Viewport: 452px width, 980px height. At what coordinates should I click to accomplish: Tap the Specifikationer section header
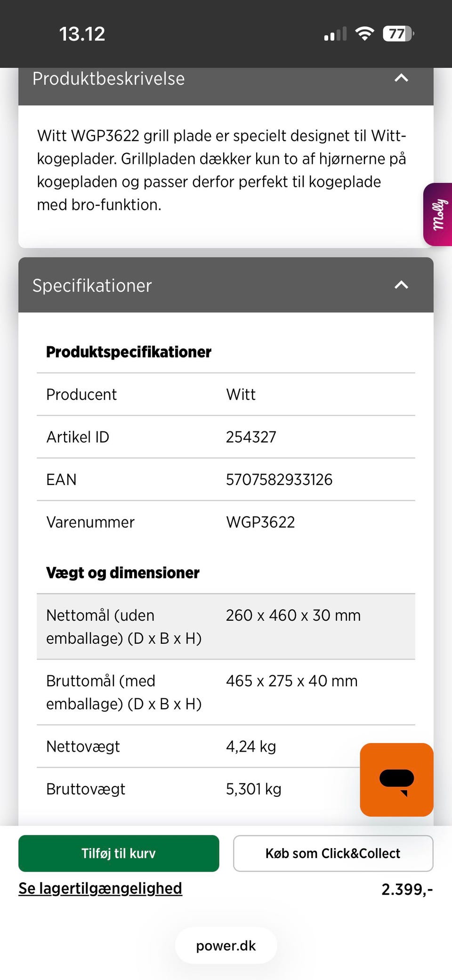(x=92, y=285)
